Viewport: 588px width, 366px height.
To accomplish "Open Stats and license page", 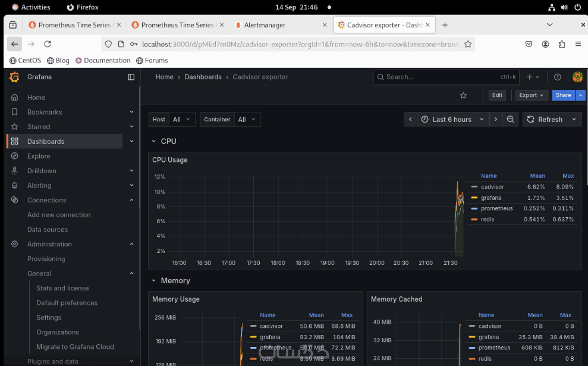I will (x=62, y=288).
